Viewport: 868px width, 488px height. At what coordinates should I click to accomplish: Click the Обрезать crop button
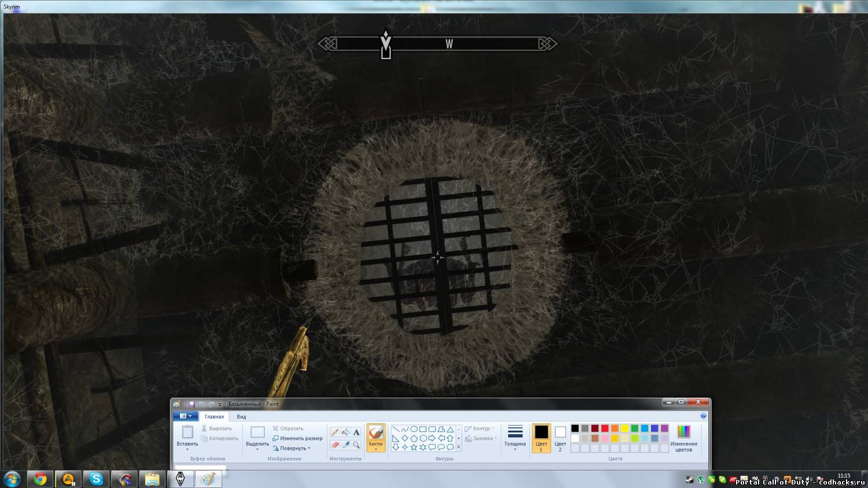click(288, 428)
